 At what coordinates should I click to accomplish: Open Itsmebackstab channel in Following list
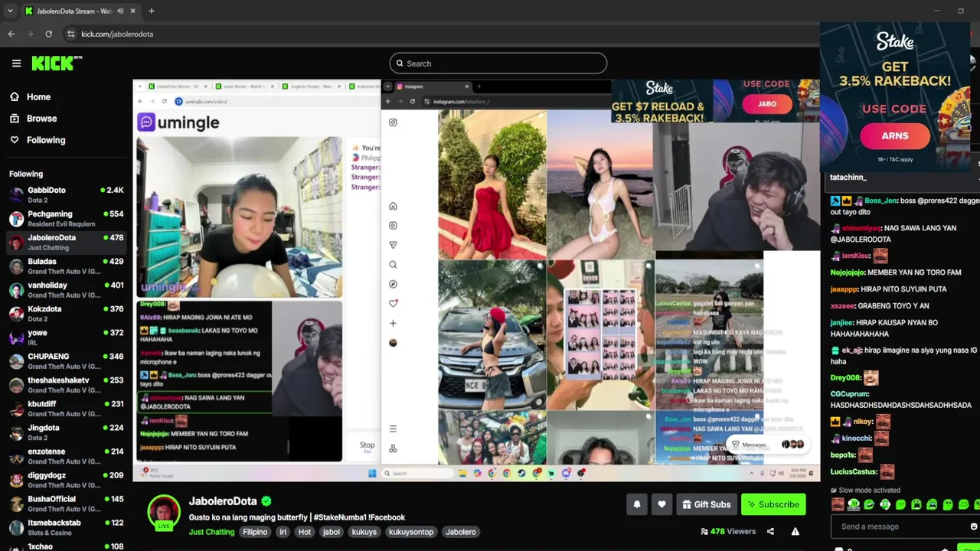(x=66, y=527)
